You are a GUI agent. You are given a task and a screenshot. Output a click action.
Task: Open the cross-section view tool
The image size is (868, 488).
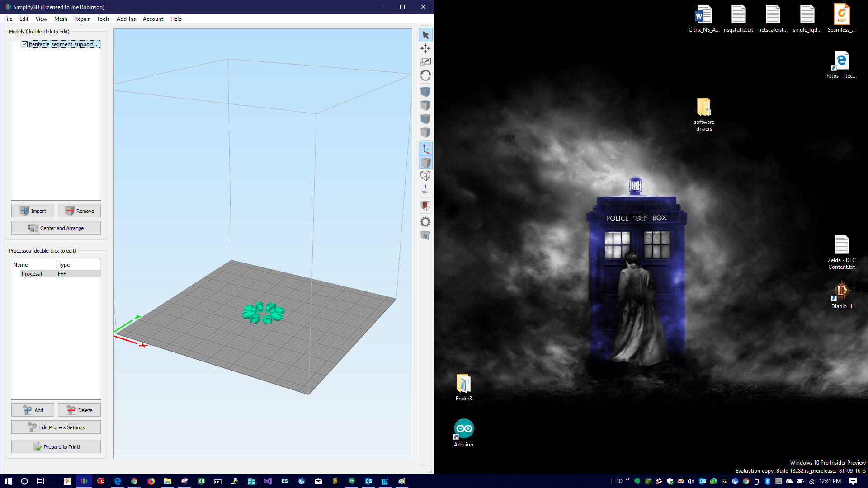pos(425,206)
